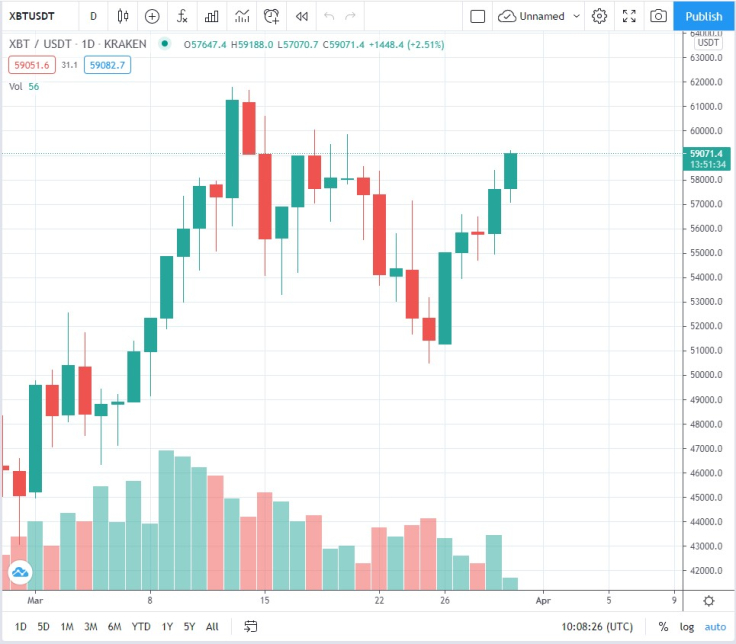Select the YTD date range
The image size is (736, 644).
pyautogui.click(x=141, y=626)
